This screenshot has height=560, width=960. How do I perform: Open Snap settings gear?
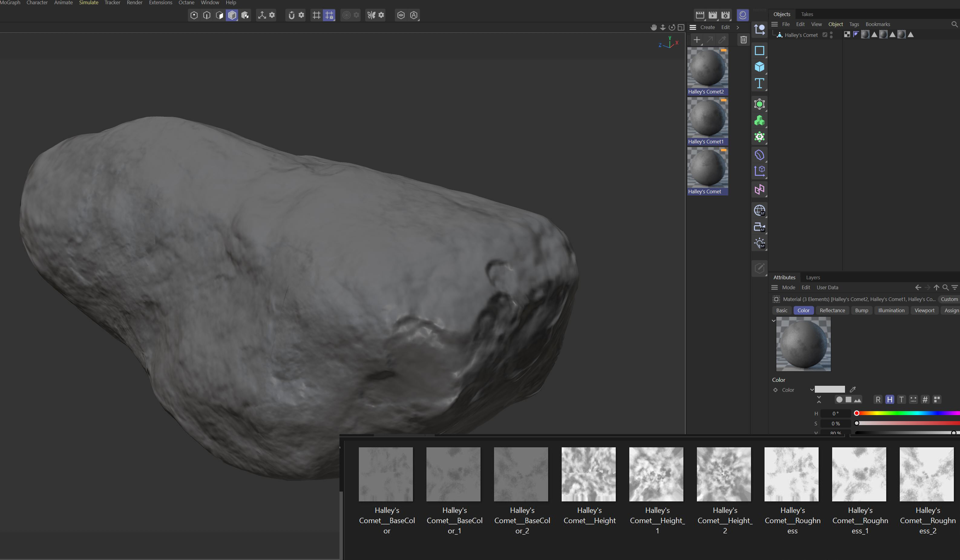[x=301, y=15]
